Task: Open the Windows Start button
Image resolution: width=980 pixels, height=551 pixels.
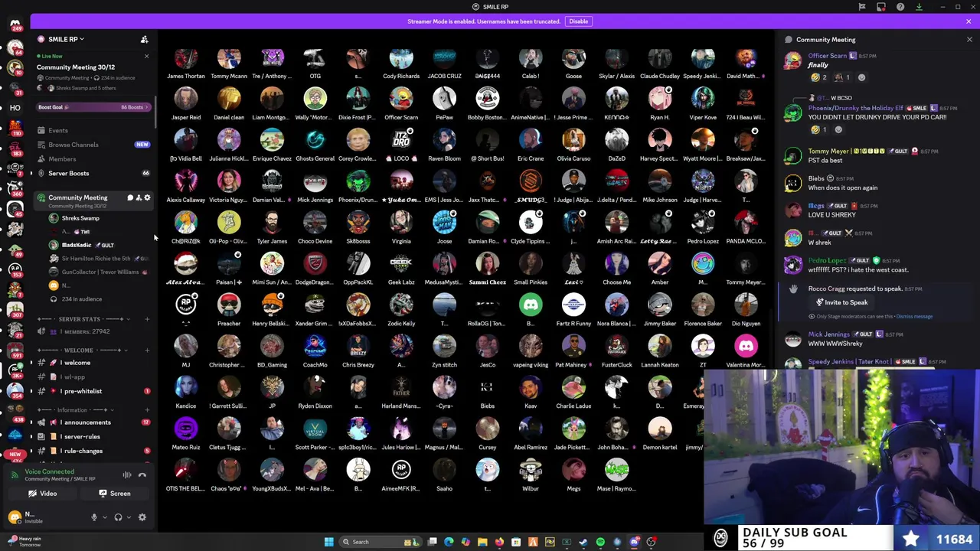Action: [x=328, y=542]
